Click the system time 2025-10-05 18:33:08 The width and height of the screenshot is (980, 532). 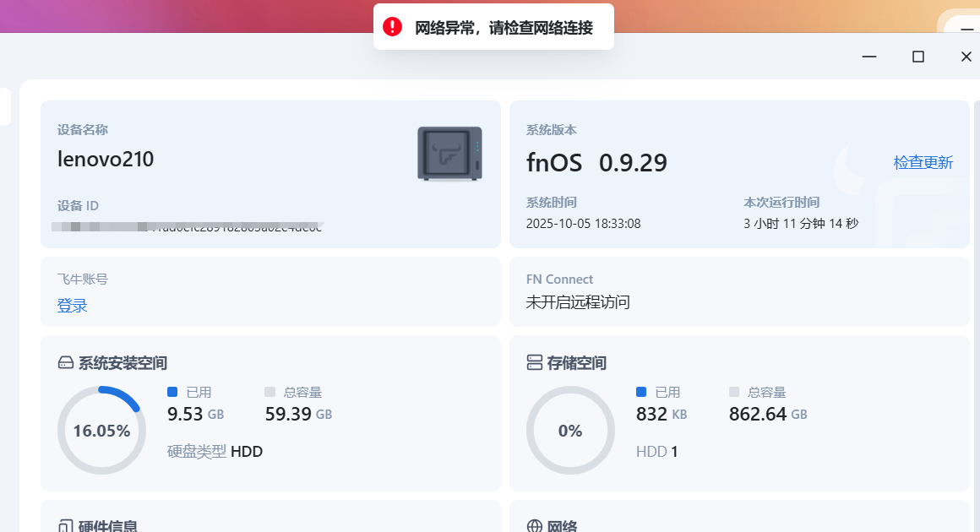click(583, 224)
